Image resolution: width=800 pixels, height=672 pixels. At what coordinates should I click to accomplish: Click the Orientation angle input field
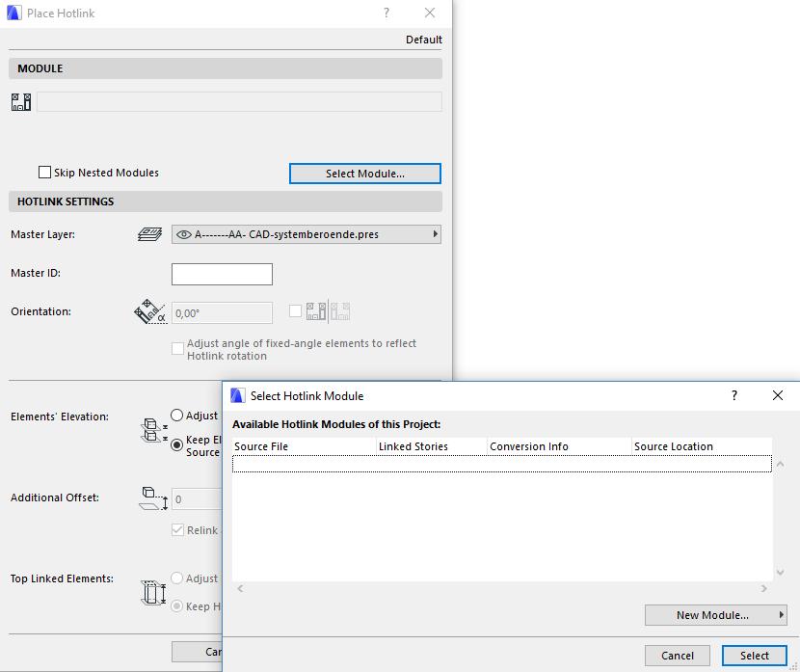[222, 312]
